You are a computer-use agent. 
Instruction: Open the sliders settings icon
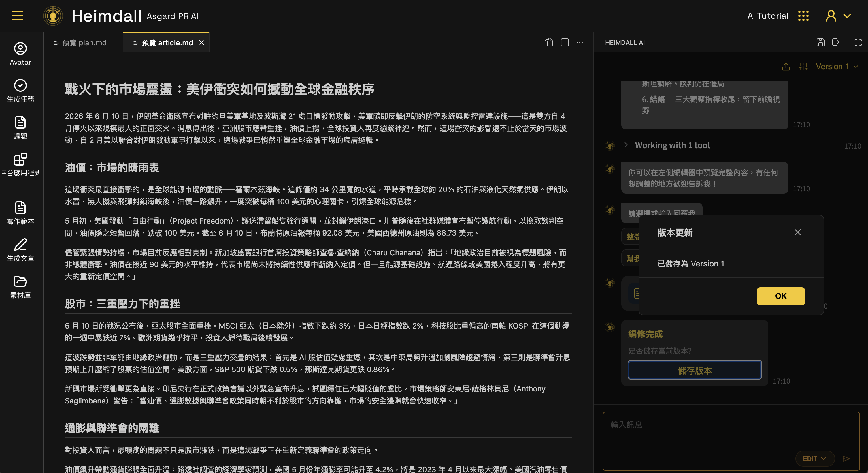pos(803,66)
